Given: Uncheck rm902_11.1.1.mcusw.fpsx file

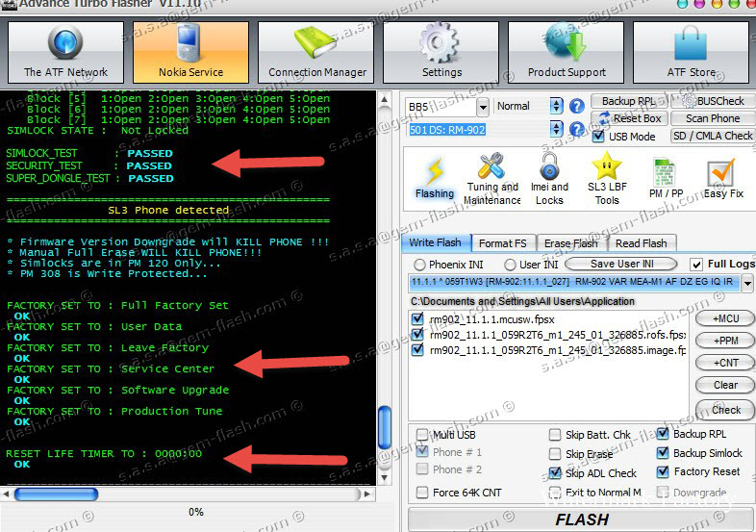Looking at the screenshot, I should [x=417, y=318].
